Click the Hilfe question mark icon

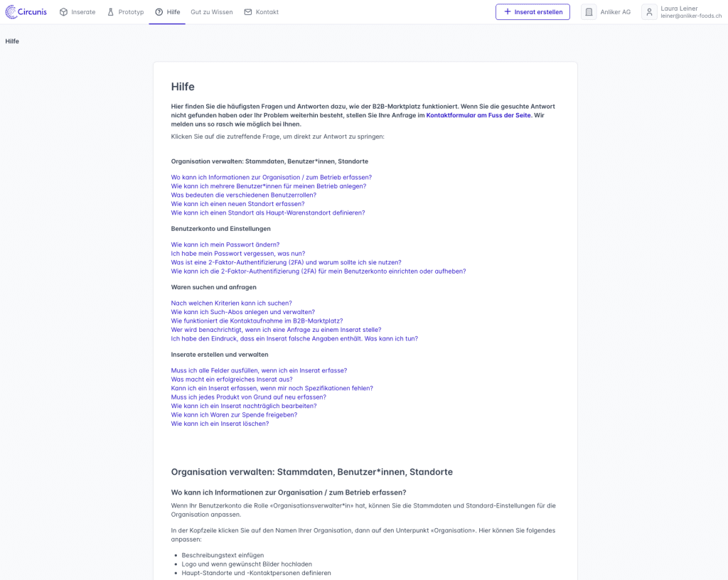pyautogui.click(x=159, y=12)
